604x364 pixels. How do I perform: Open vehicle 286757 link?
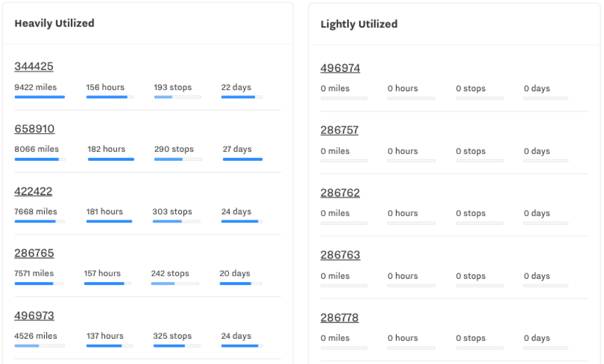[340, 130]
